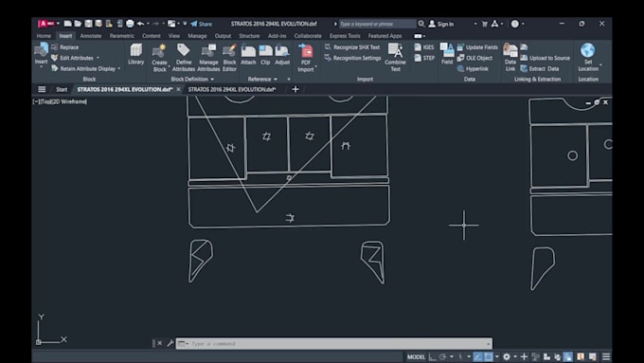Click the search magnifier icon

[x=421, y=24]
